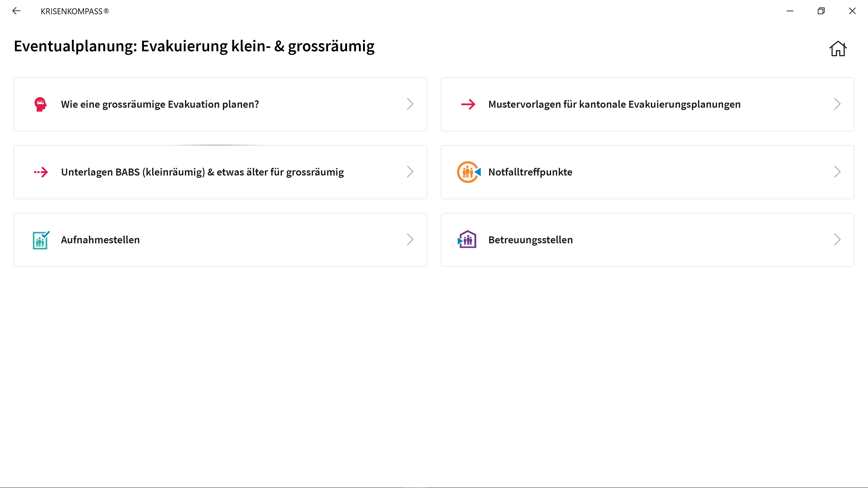Image resolution: width=868 pixels, height=488 pixels.
Task: Expand the Mustervorlagen row chevron
Action: point(837,104)
